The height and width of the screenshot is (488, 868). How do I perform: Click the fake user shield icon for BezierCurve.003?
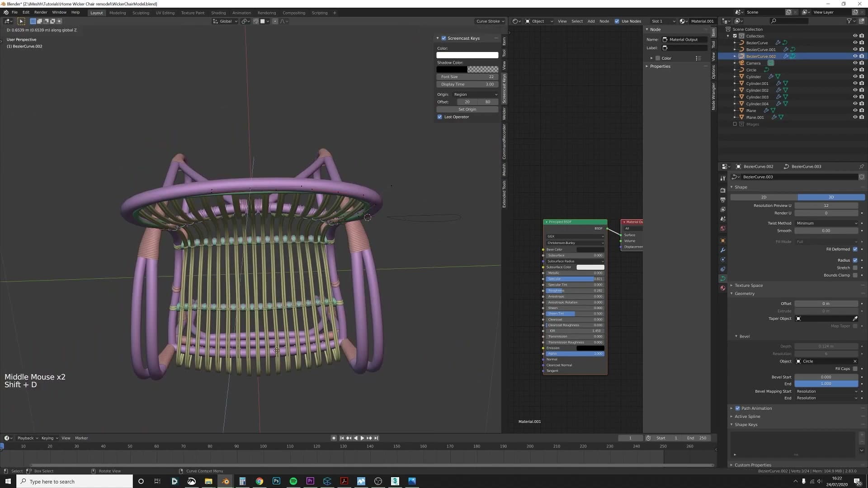[x=862, y=177]
